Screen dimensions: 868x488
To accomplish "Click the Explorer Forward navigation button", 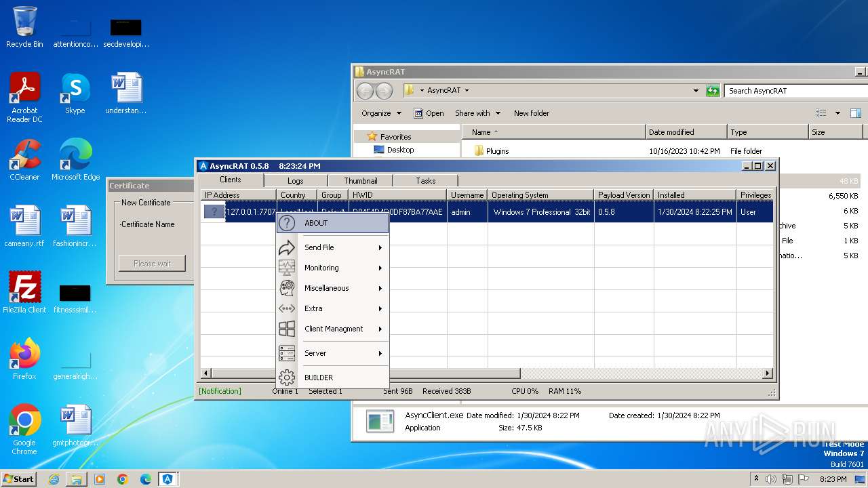I will coord(384,91).
